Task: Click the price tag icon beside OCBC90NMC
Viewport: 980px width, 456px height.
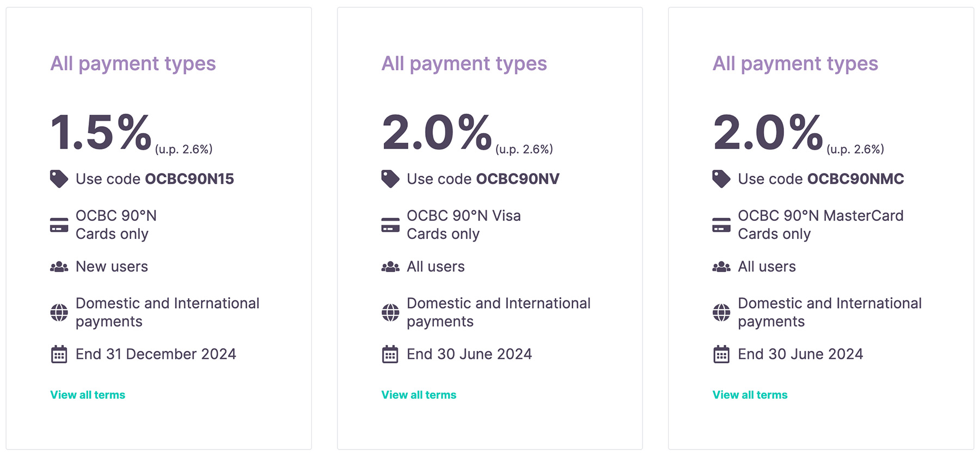Action: pos(721,178)
